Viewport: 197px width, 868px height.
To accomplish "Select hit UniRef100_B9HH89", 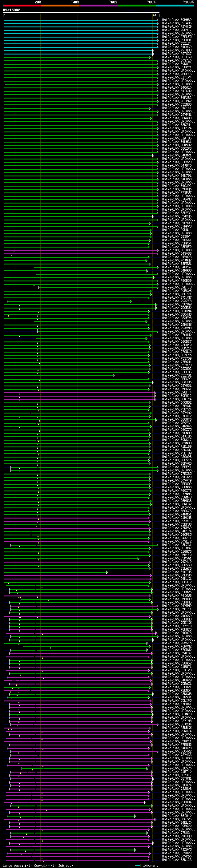I will coord(177,20).
